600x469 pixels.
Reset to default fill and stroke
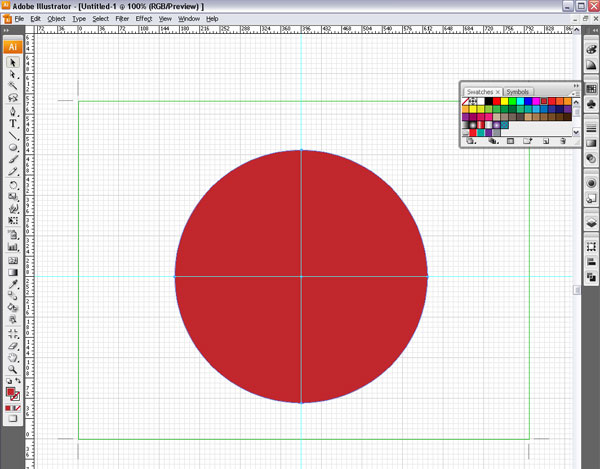[9, 381]
